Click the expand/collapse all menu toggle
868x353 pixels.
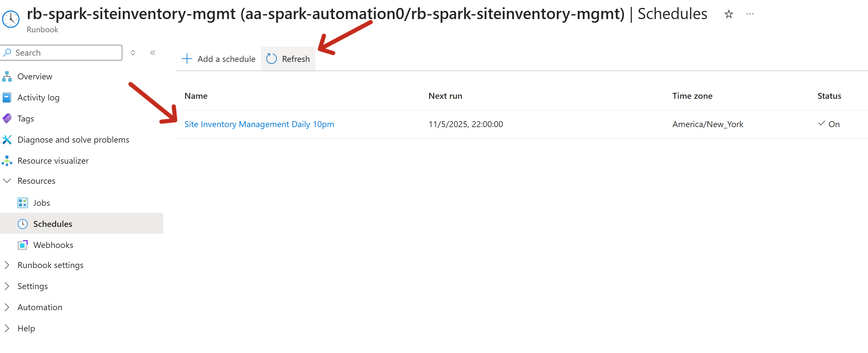pyautogui.click(x=133, y=53)
